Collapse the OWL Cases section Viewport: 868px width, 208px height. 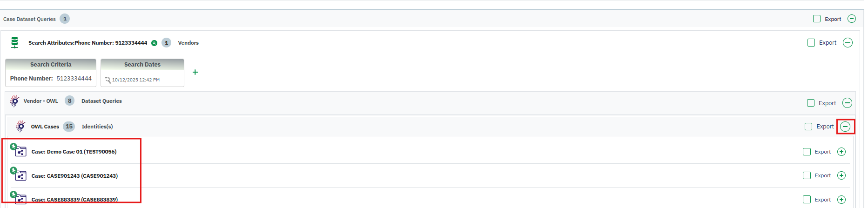[845, 127]
